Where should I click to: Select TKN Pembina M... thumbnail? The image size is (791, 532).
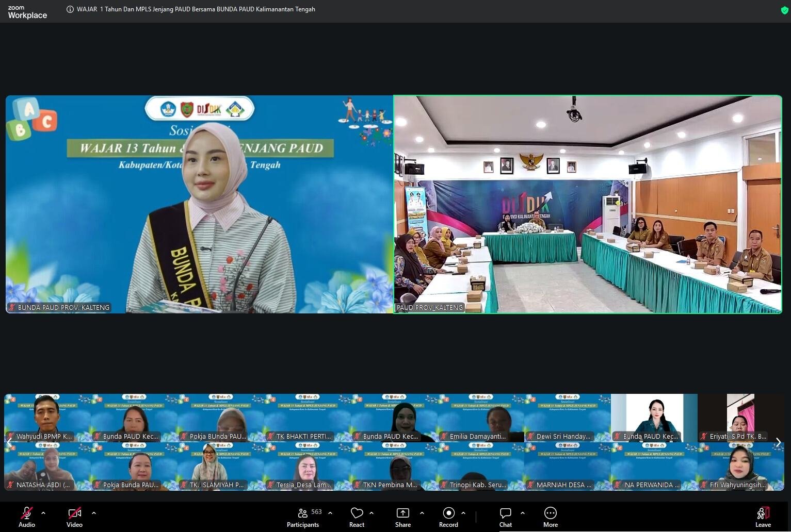pyautogui.click(x=394, y=467)
